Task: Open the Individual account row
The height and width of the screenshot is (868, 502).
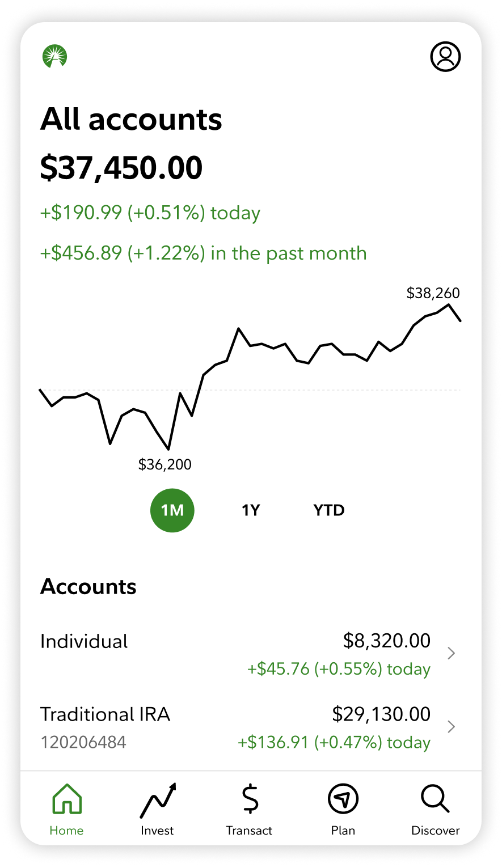Action: coord(85,642)
